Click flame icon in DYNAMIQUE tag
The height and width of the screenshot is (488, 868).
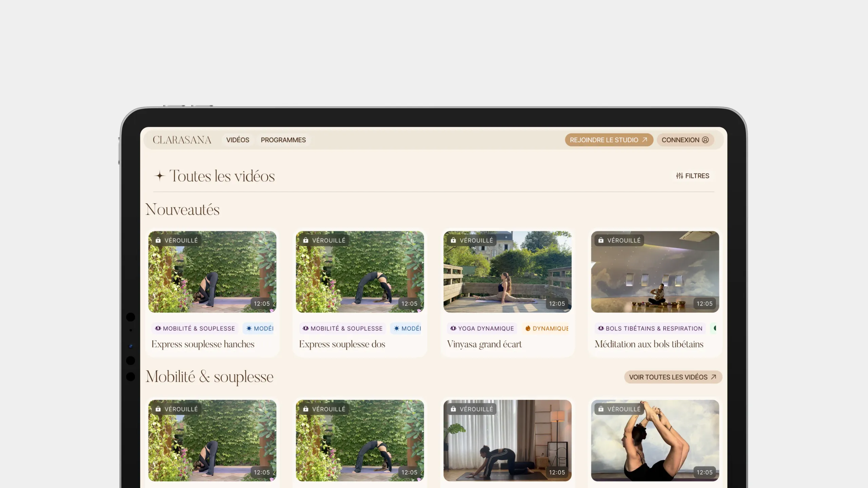coord(528,328)
